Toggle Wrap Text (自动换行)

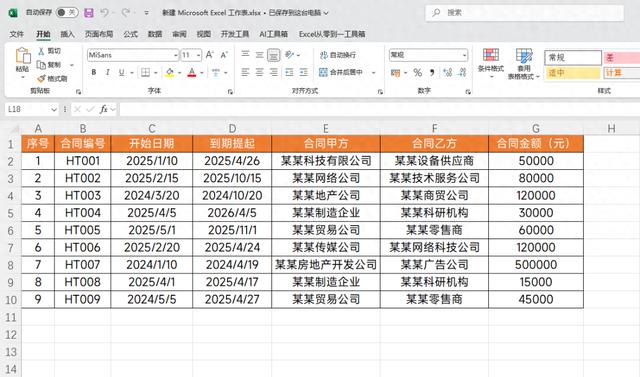[x=338, y=55]
